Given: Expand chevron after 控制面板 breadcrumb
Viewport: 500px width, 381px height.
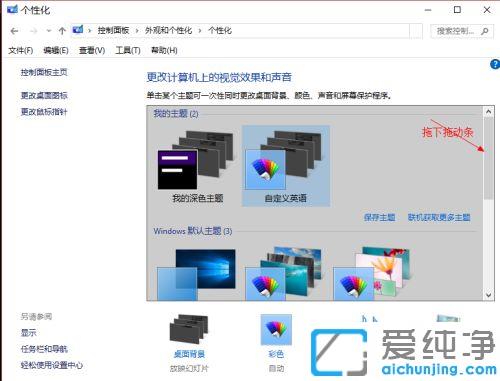Looking at the screenshot, I should click(x=137, y=31).
